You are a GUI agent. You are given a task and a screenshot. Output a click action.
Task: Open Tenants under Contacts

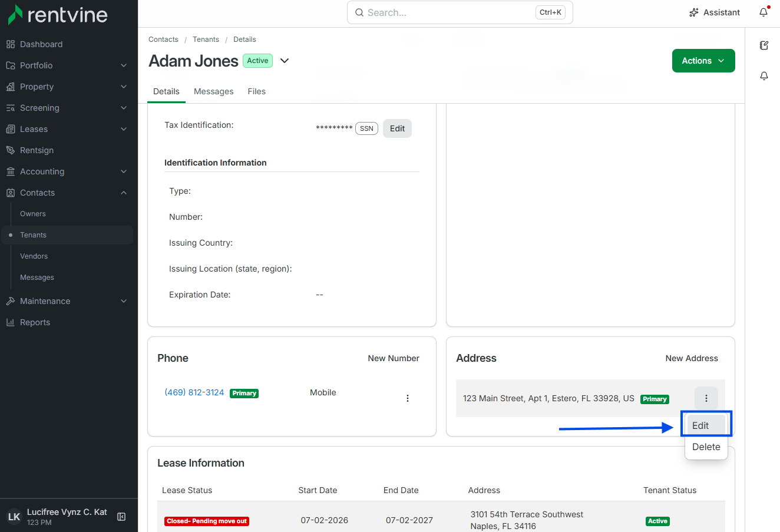(x=33, y=235)
